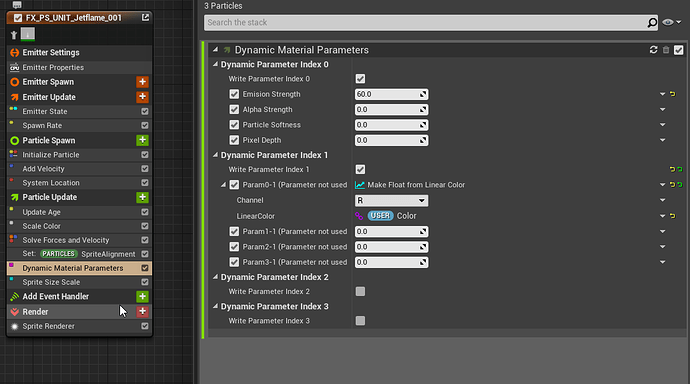The height and width of the screenshot is (384, 690).
Task: Click green plus beside Add Event Handler
Action: point(142,296)
